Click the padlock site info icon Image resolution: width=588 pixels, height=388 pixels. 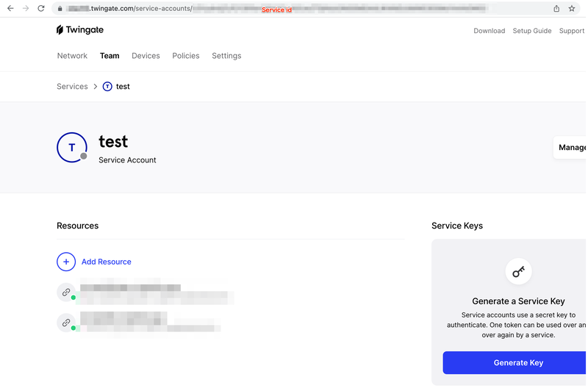(60, 8)
